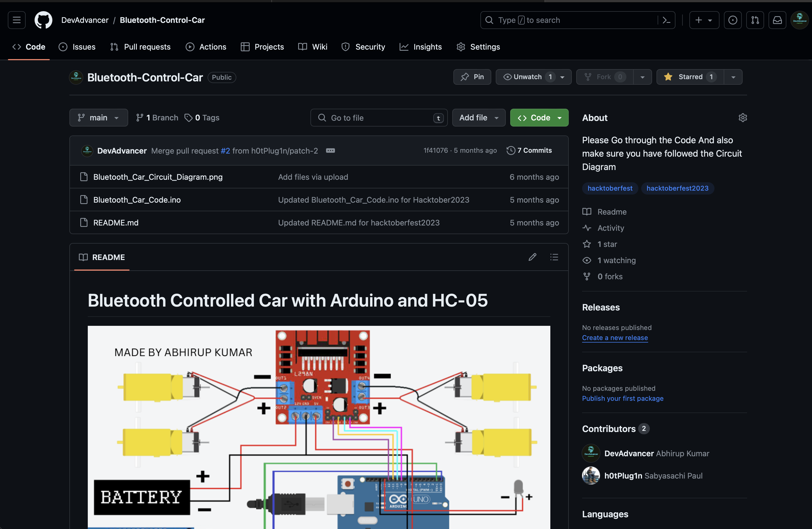Open the Bluetooth_Car_Circuit_Diagram.png file icon
Viewport: 812px width, 529px height.
click(x=84, y=177)
